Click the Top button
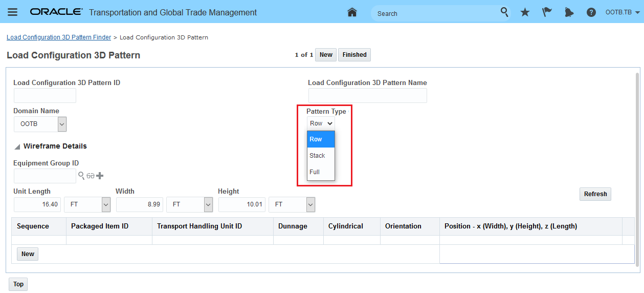Screen dimensions: 644x293 pos(18,284)
